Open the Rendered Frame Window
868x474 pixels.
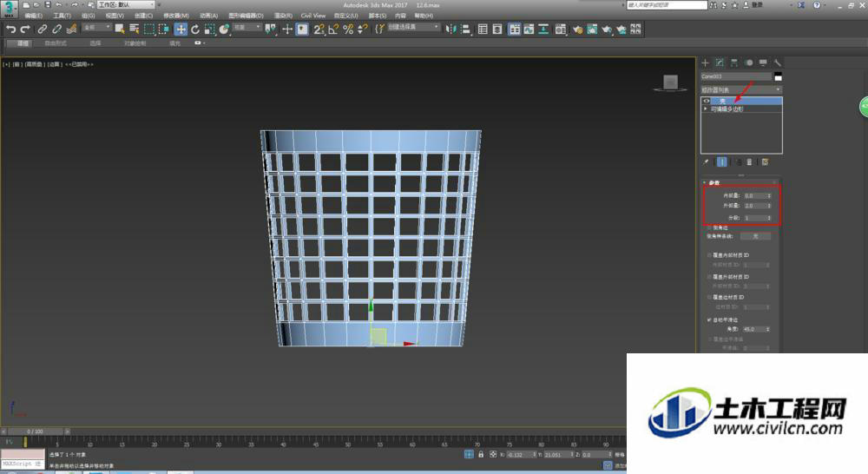pos(592,30)
